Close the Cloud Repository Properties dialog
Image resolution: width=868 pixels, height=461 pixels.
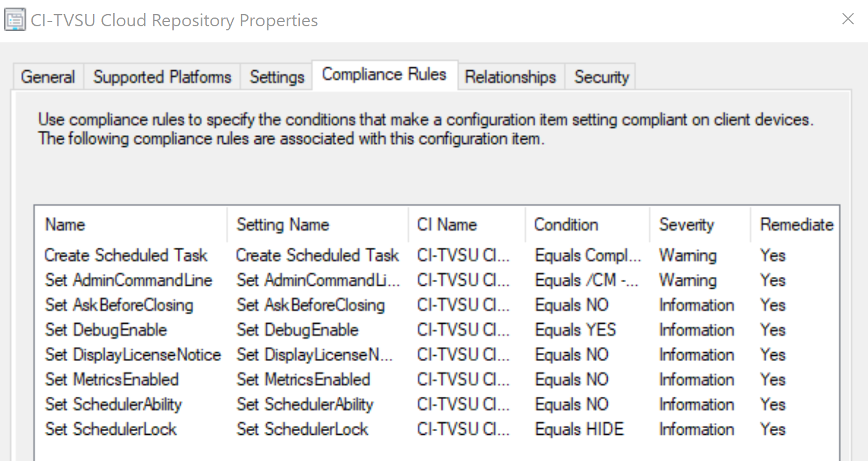pos(848,19)
